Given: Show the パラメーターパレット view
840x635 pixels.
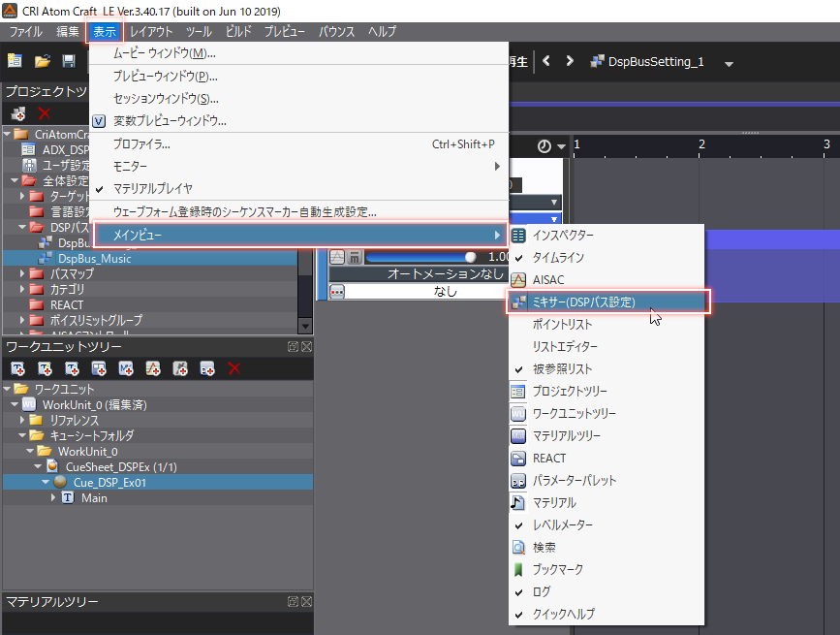Looking at the screenshot, I should 606,481.
